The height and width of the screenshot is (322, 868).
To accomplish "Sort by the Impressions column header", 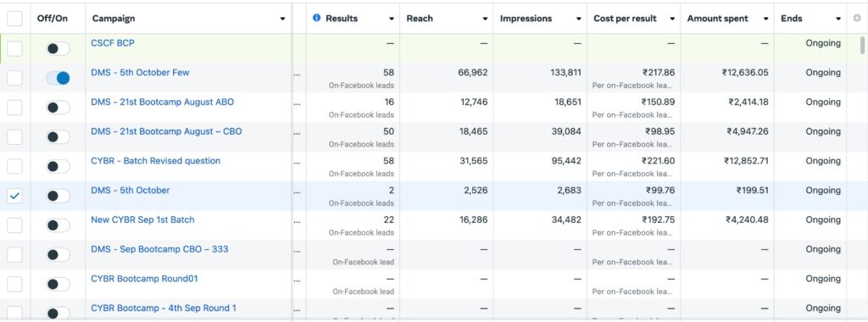I will 526,19.
